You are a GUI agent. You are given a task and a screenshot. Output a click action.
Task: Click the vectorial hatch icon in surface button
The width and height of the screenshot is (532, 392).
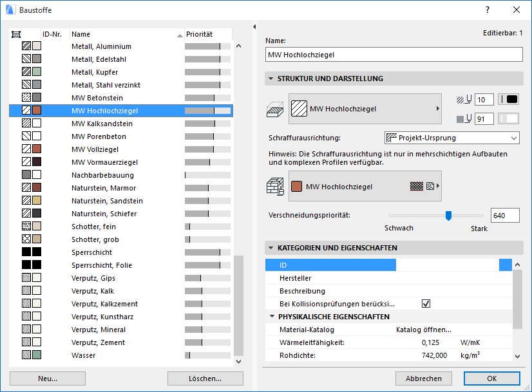click(x=417, y=186)
